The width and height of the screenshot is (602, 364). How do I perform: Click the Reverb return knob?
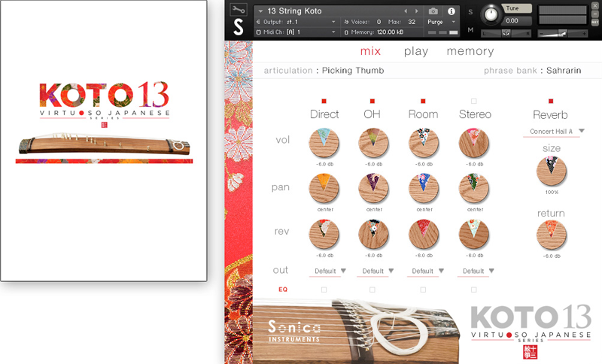pos(552,235)
